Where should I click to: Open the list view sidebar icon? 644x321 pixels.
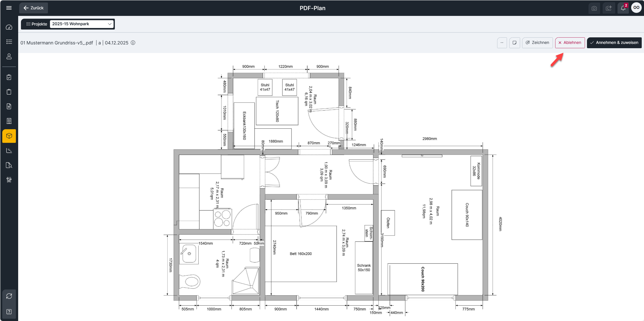pos(9,42)
